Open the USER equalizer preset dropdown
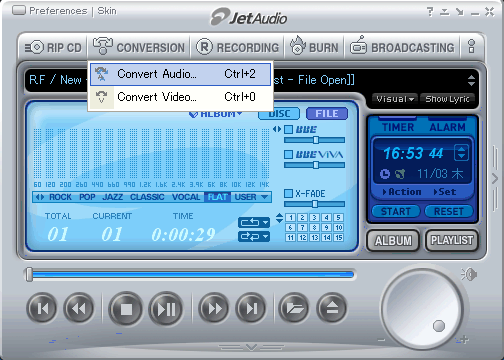Image resolution: width=504 pixels, height=360 pixels. (x=252, y=197)
